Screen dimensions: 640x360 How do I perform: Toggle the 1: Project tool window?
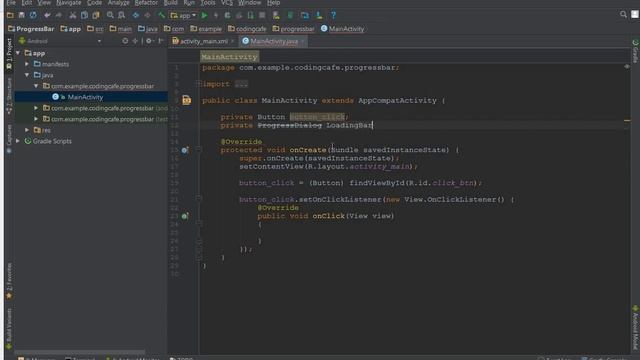pyautogui.click(x=9, y=53)
